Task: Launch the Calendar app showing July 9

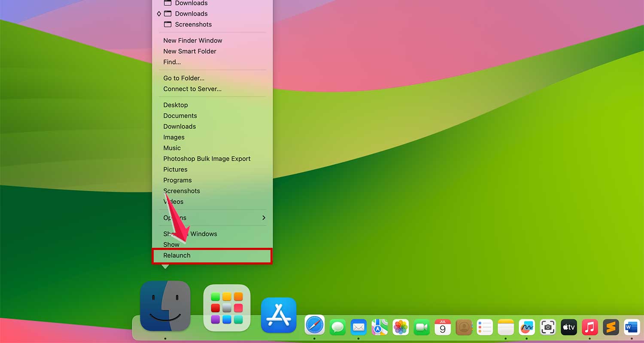Action: (x=443, y=327)
